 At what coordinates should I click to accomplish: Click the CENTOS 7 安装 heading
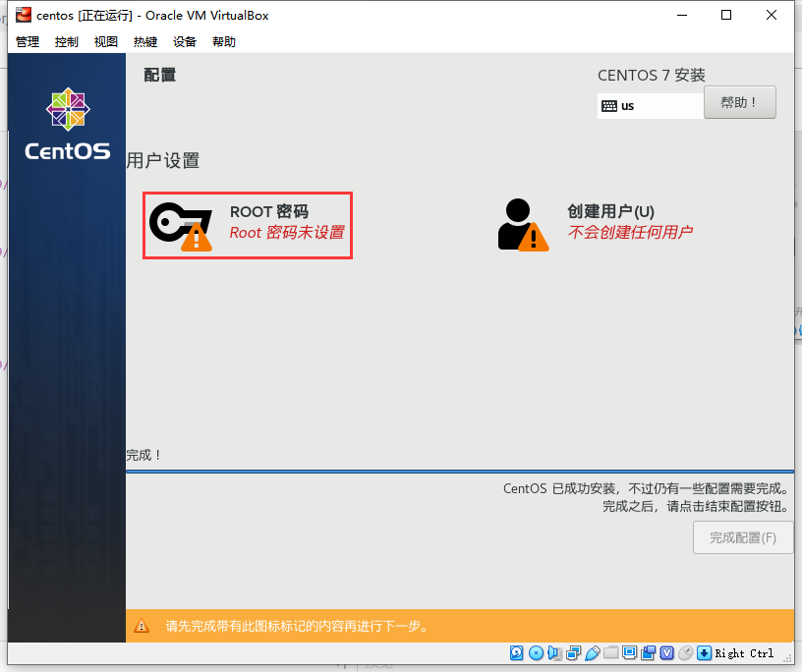click(x=651, y=76)
